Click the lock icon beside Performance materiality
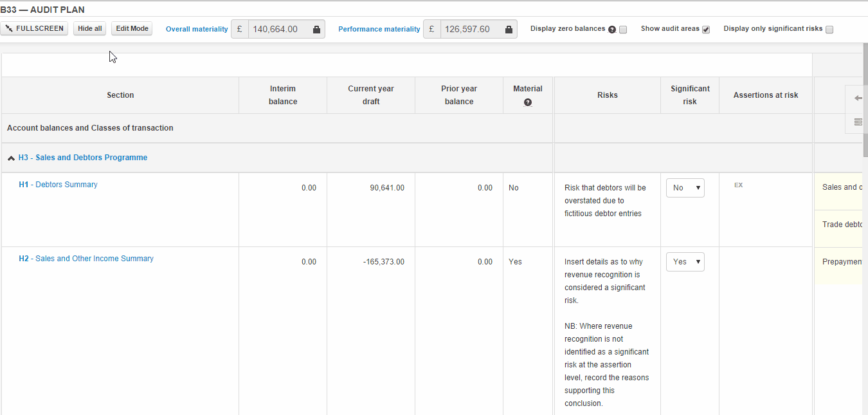The width and height of the screenshot is (868, 415). coord(509,29)
